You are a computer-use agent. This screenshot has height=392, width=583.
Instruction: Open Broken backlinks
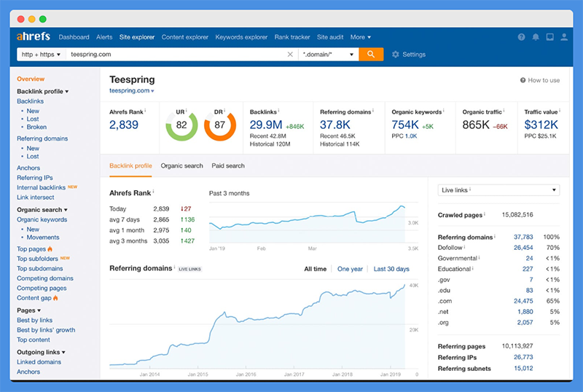[x=36, y=127]
